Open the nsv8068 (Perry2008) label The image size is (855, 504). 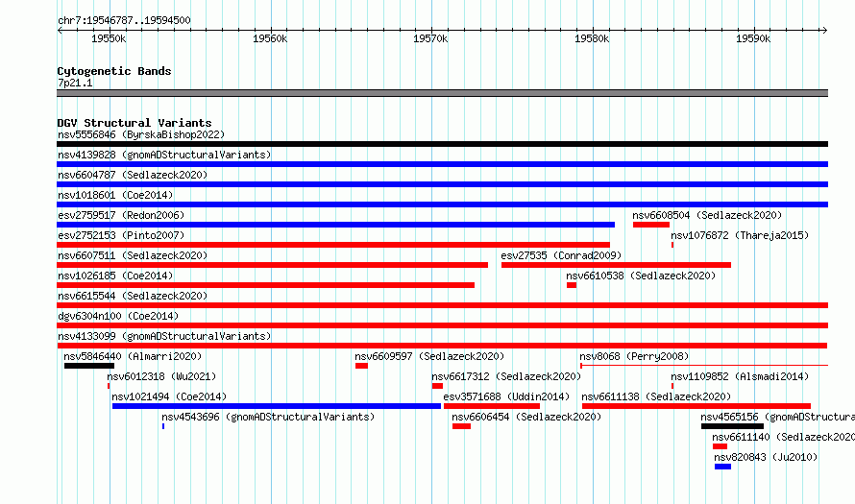[x=634, y=356]
